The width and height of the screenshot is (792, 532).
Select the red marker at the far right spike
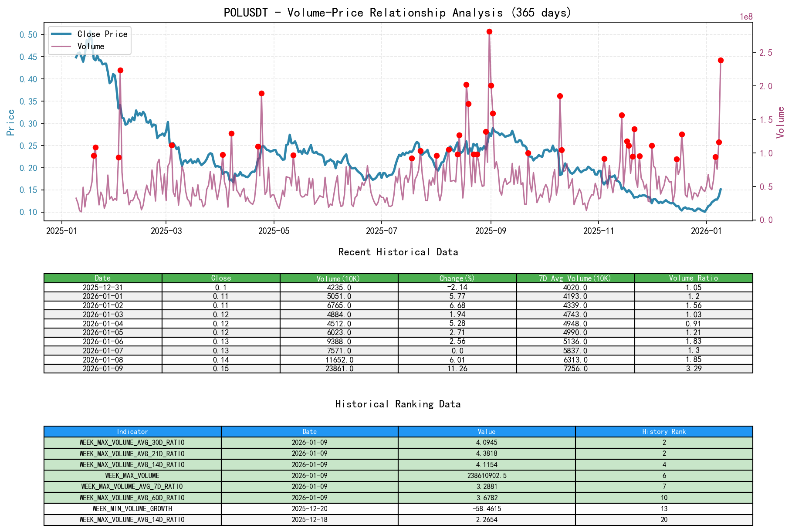721,60
